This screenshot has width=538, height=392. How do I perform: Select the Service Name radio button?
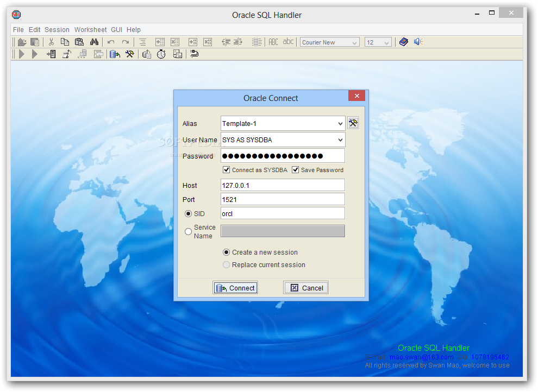188,232
